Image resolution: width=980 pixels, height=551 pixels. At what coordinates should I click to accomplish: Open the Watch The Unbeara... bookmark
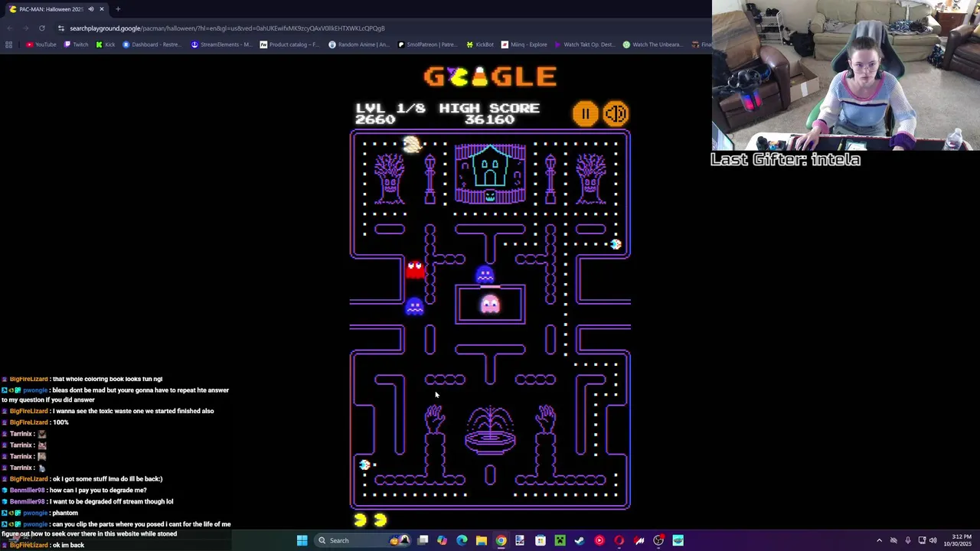(652, 44)
